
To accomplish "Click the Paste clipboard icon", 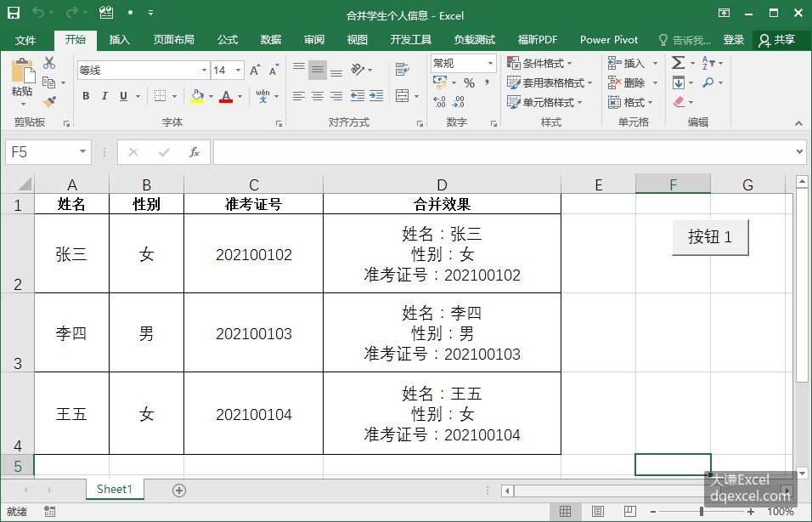I will point(22,72).
